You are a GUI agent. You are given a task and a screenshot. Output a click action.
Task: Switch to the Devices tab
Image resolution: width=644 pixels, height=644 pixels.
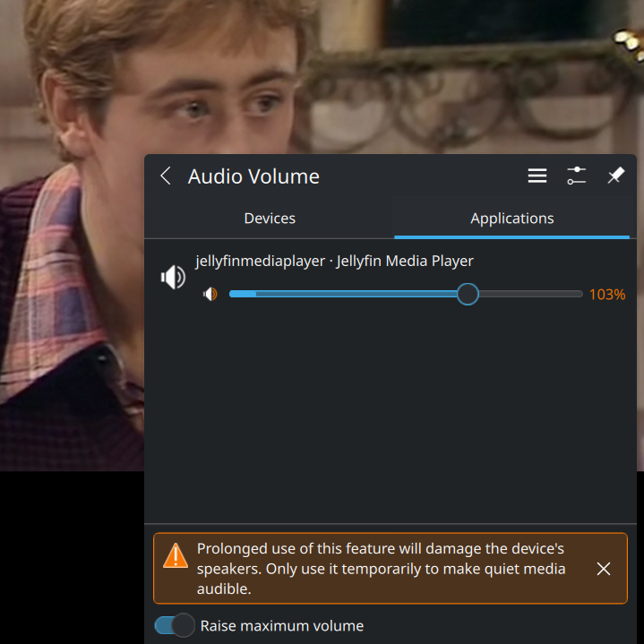coord(270,219)
